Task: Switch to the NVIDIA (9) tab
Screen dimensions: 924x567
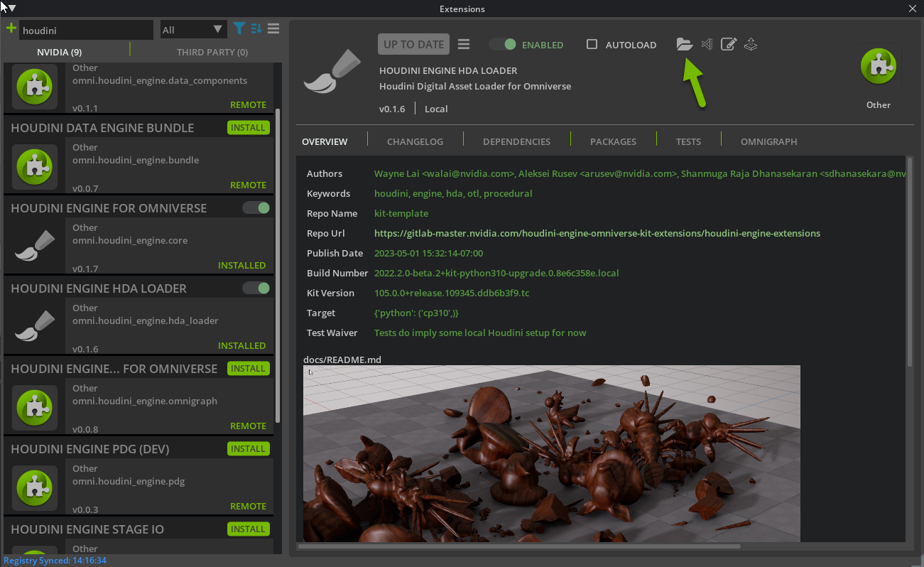Action: pyautogui.click(x=59, y=52)
